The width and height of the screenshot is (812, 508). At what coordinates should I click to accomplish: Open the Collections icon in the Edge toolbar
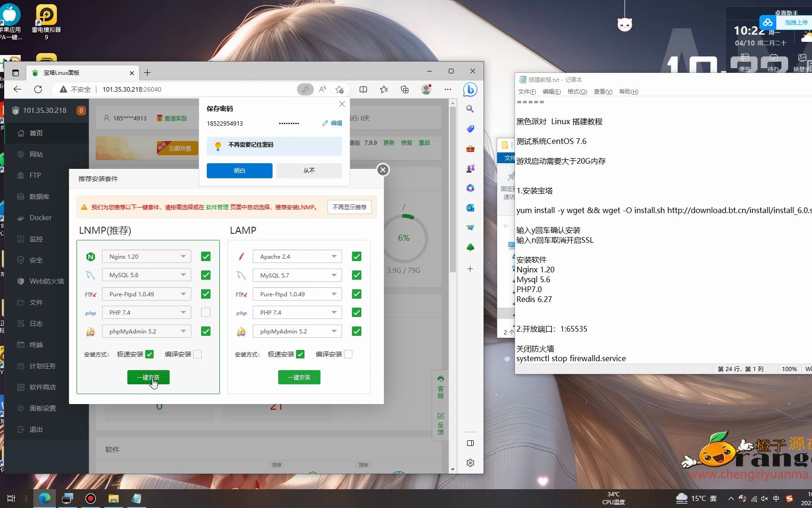click(x=405, y=89)
